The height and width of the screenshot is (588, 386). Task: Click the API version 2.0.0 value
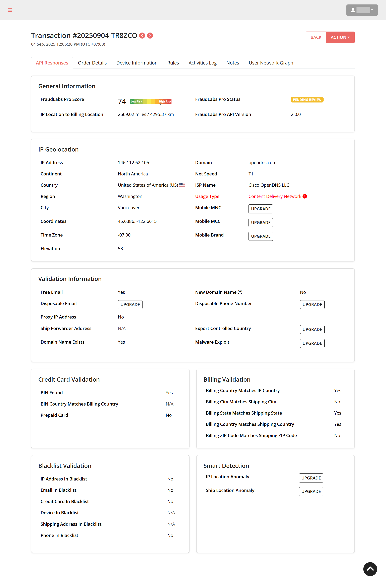click(x=296, y=114)
